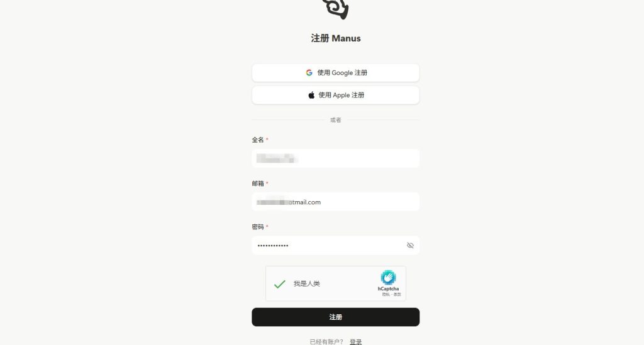Image resolution: width=644 pixels, height=345 pixels.
Task: Click the 全名 field label
Action: coord(258,140)
